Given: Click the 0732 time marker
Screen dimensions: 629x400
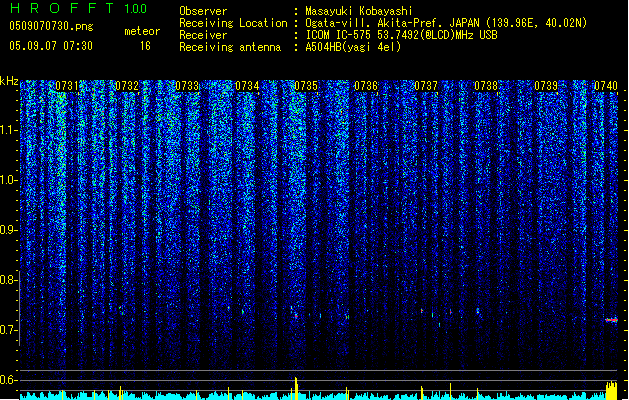Looking at the screenshot, I should (x=127, y=86).
